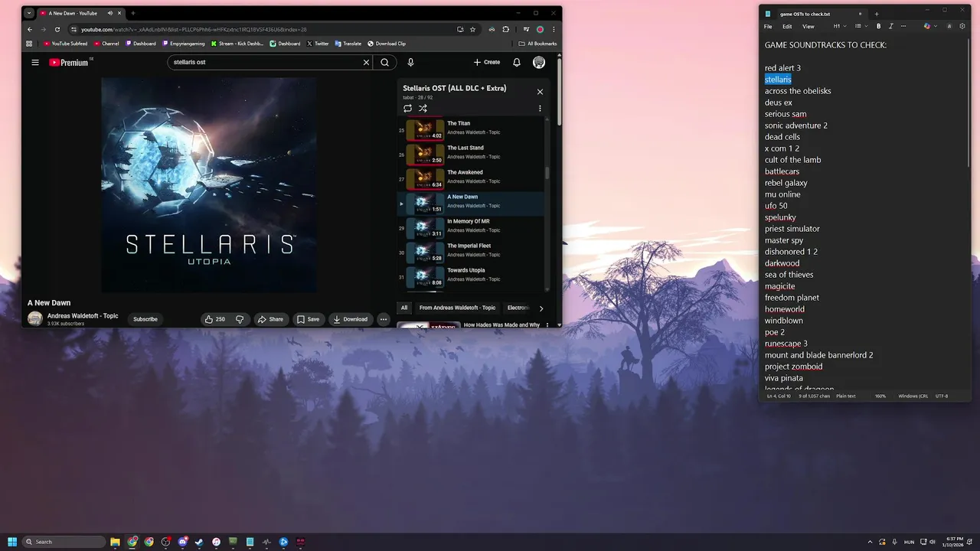Viewport: 980px width, 551px height.
Task: Select In Memory Of MR playlist entry
Action: [x=471, y=227]
